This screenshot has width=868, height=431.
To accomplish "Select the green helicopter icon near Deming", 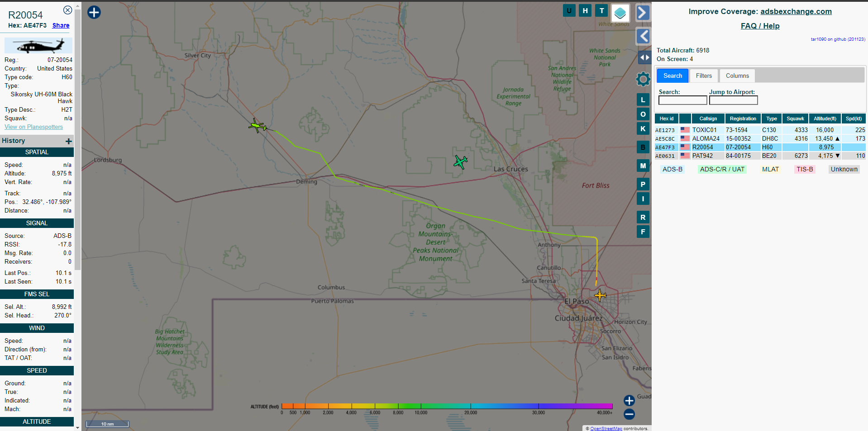I will 258,126.
